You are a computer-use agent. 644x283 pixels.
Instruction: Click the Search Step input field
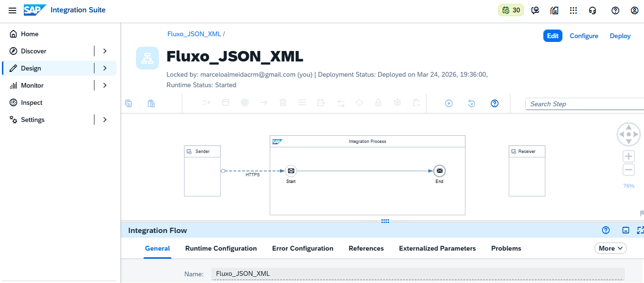click(x=584, y=104)
